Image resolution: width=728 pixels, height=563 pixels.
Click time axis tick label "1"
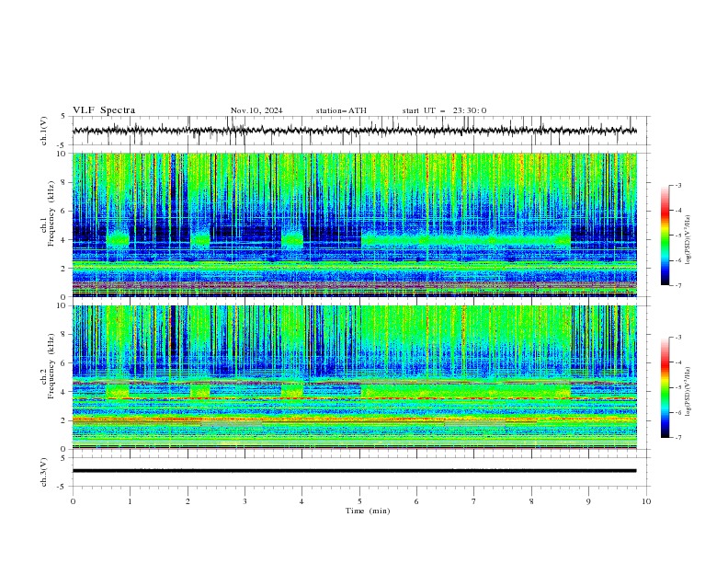pos(130,501)
